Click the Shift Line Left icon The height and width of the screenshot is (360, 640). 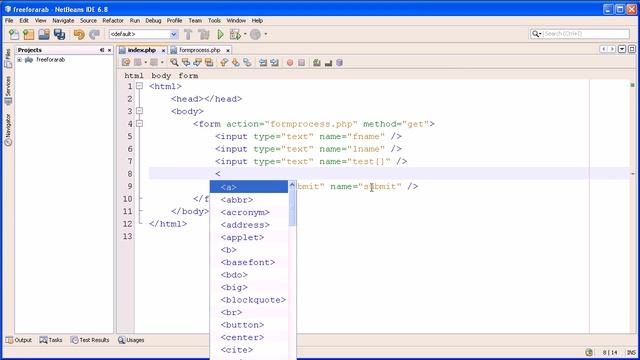coord(263,62)
